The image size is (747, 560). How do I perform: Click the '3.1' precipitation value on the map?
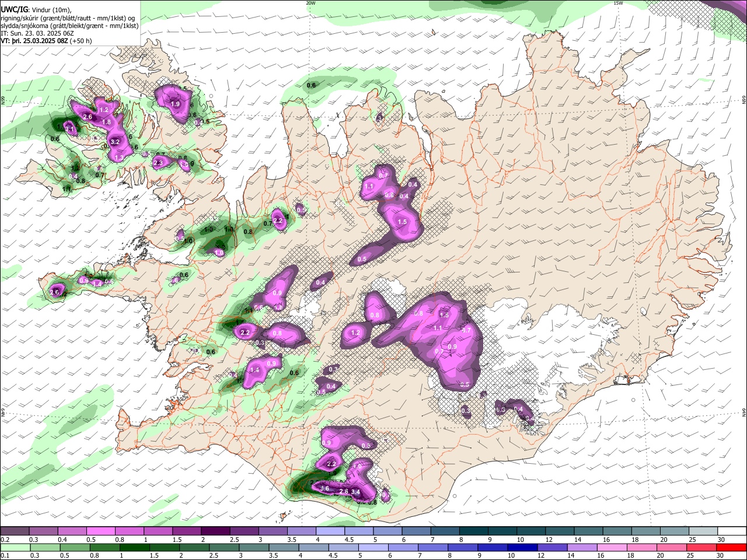(x=69, y=129)
